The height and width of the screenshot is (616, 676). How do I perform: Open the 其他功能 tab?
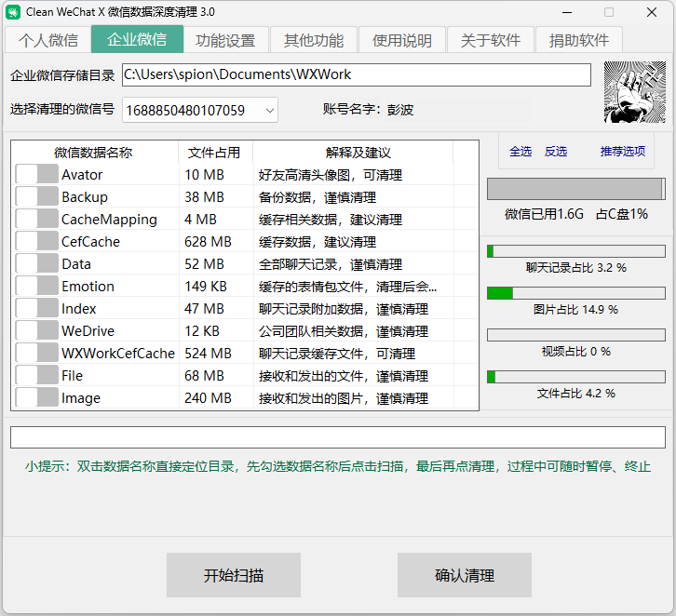point(314,40)
